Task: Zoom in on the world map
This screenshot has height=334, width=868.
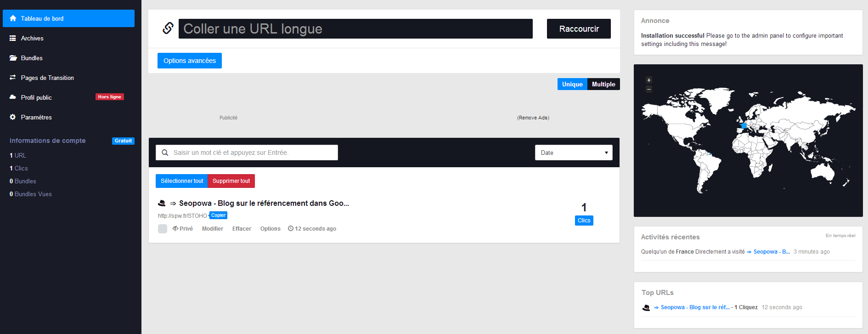Action: pos(649,80)
